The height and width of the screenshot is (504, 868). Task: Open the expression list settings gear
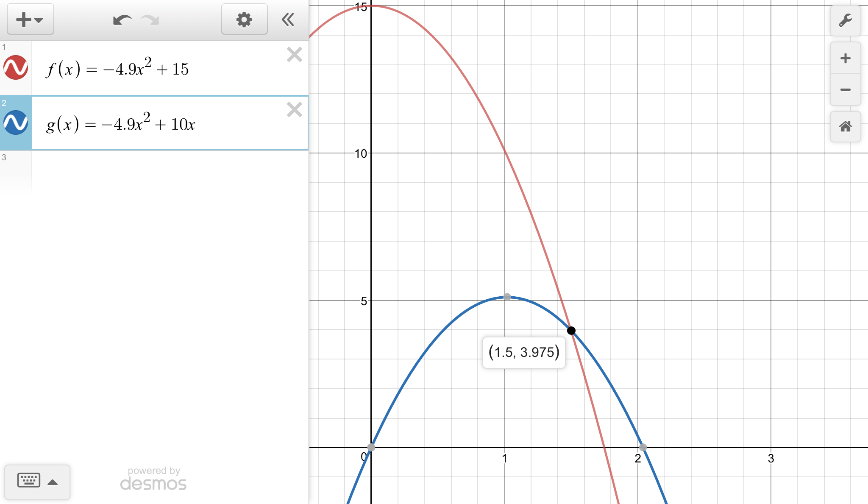click(x=244, y=19)
